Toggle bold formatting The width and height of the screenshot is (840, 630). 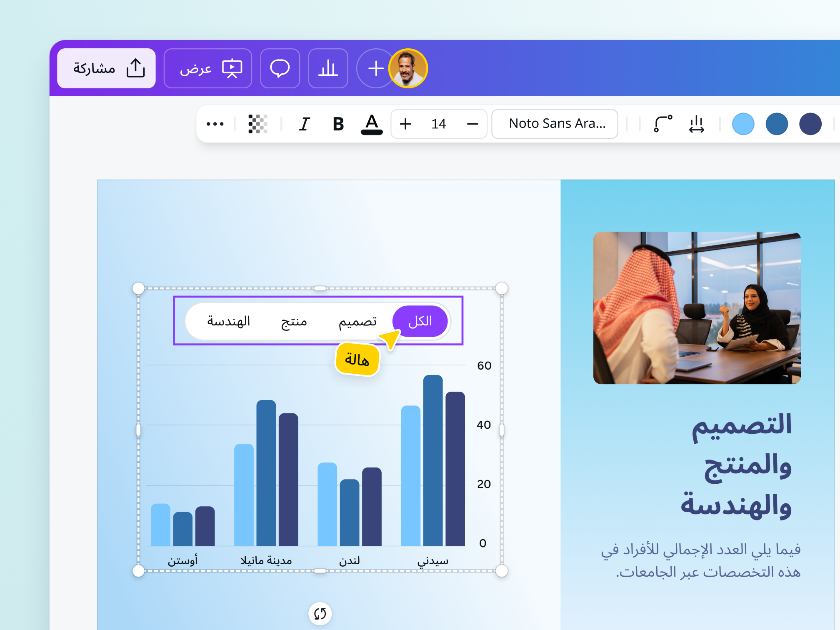(x=338, y=124)
